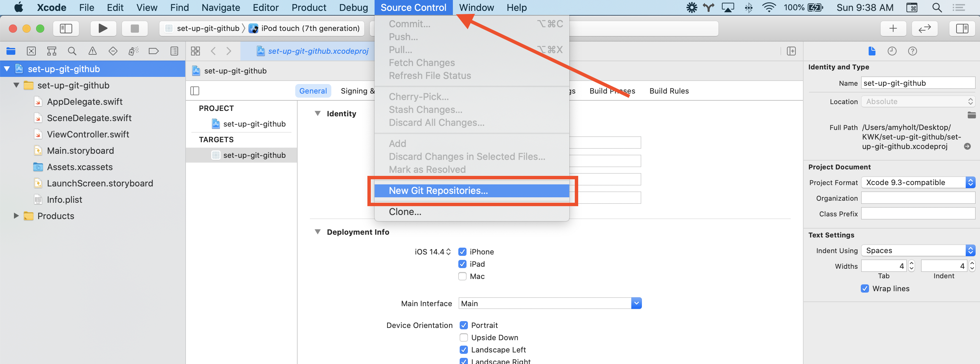This screenshot has height=364, width=980.
Task: Uncheck the iPad checkbox
Action: click(x=462, y=264)
